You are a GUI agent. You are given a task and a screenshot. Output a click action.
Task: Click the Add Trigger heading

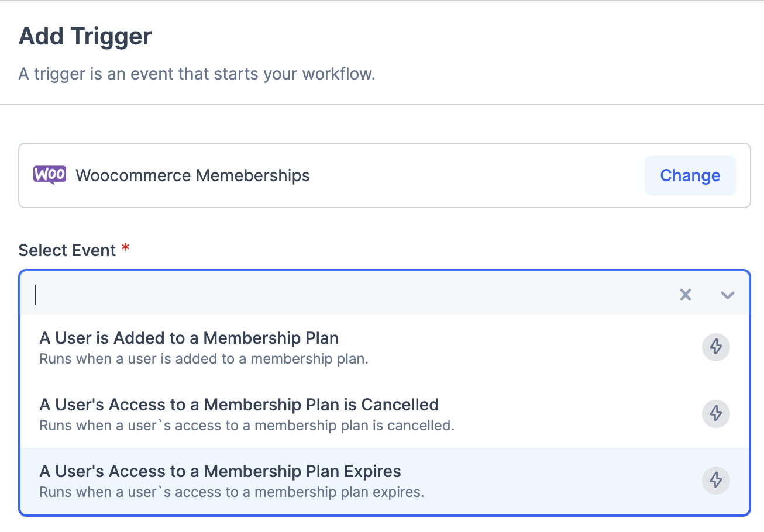point(85,36)
